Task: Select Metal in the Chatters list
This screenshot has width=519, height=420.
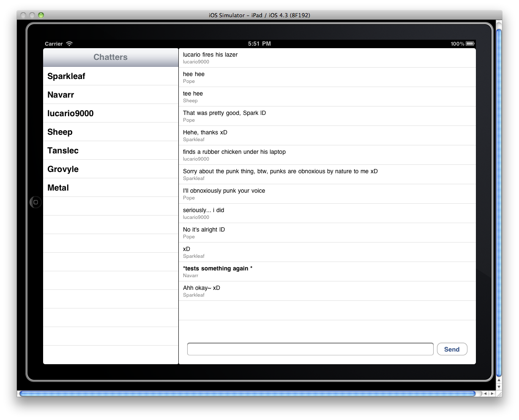Action: pyautogui.click(x=111, y=188)
